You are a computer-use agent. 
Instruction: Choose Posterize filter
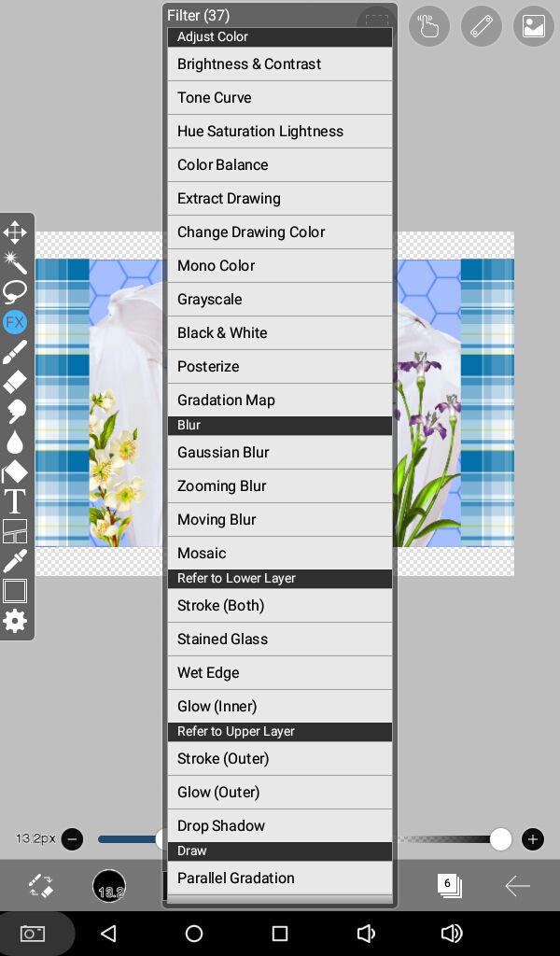point(280,366)
